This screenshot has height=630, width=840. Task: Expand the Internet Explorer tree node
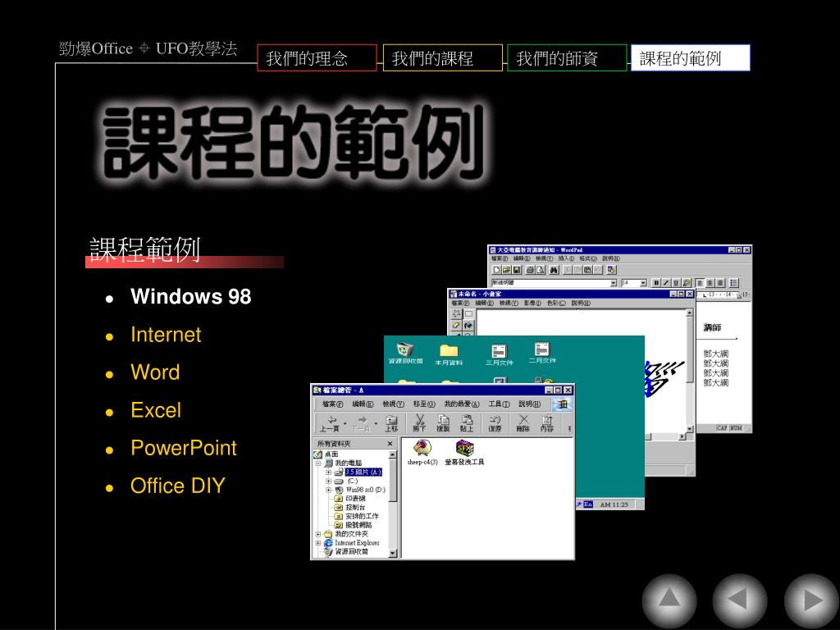pyautogui.click(x=317, y=543)
